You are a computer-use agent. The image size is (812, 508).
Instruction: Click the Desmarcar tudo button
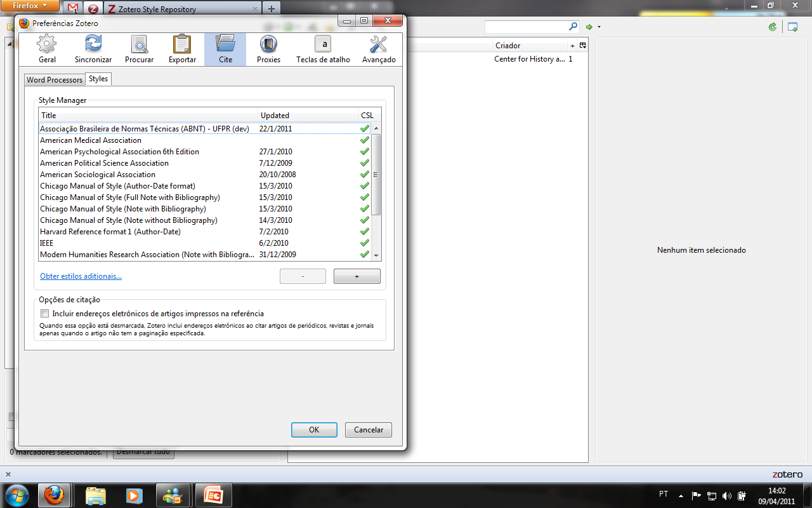click(143, 453)
